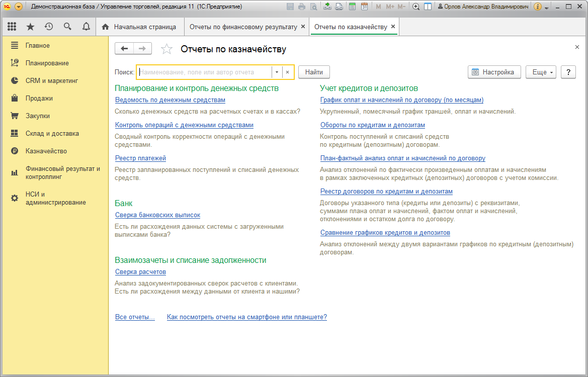
Task: Open Реестр платежей report link
Action: [x=141, y=158]
